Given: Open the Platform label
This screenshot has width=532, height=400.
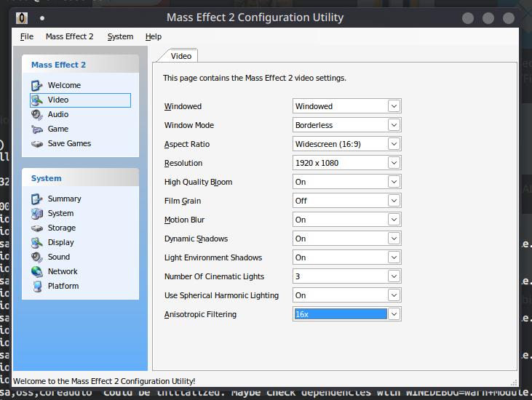Looking at the screenshot, I should [63, 286].
